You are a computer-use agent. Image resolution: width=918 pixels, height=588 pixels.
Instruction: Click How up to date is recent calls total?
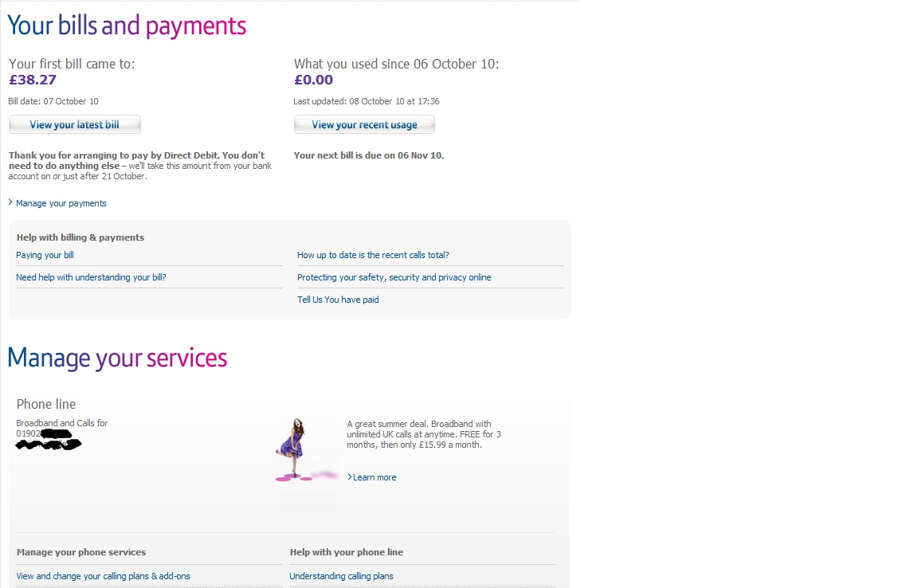coord(373,255)
